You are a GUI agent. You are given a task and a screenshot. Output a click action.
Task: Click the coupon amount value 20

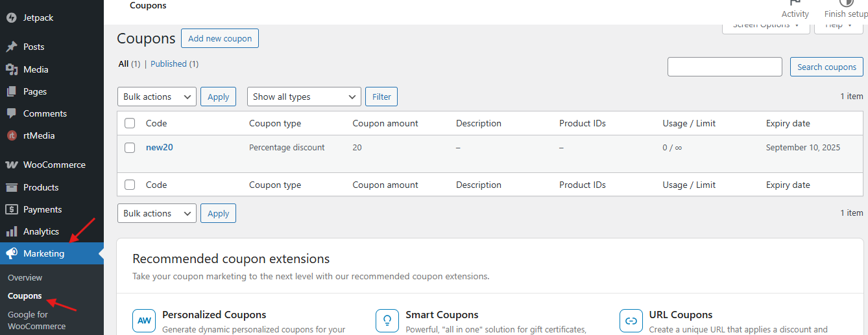tap(357, 148)
